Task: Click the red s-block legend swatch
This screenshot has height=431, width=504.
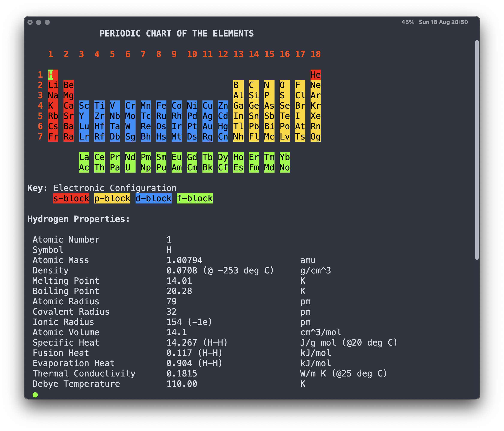Action: (x=71, y=199)
